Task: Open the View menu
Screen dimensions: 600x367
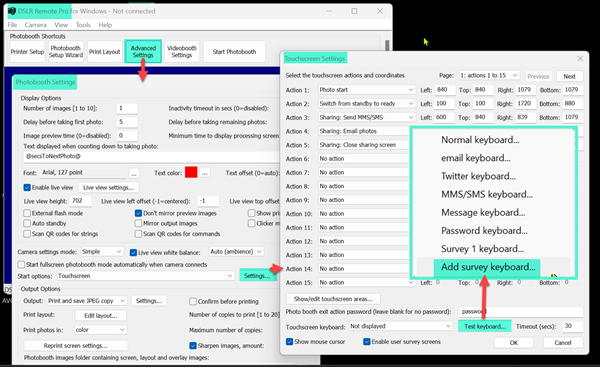Action: pos(61,25)
